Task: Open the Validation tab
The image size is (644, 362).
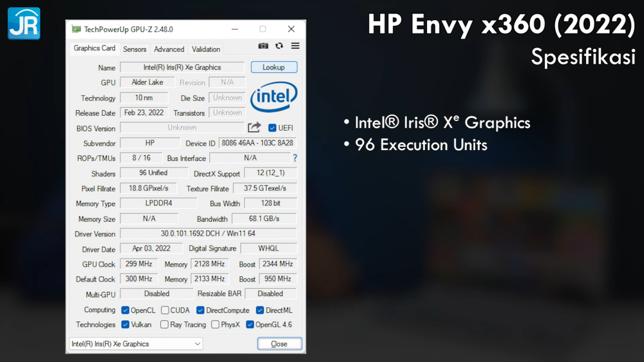Action: [x=206, y=50]
